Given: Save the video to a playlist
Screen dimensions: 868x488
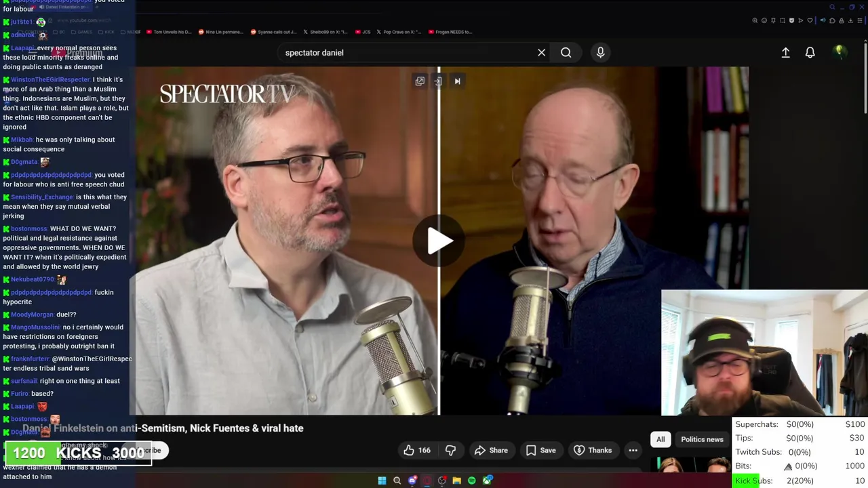Looking at the screenshot, I should pos(540,450).
